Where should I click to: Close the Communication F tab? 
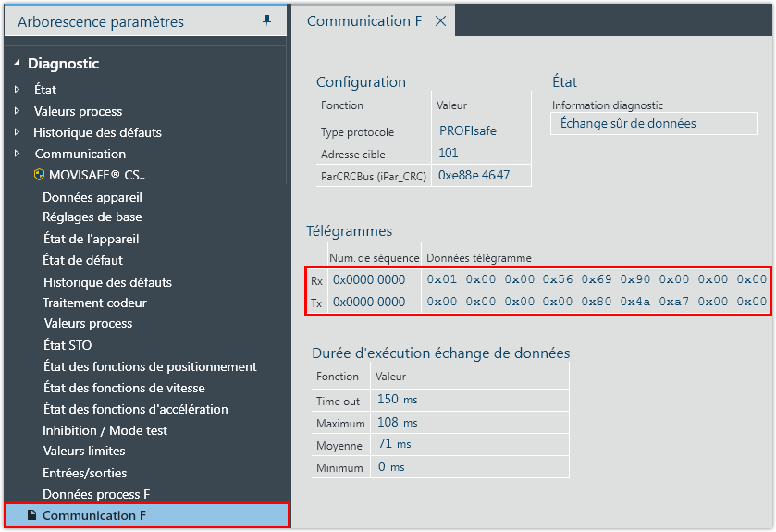(440, 21)
